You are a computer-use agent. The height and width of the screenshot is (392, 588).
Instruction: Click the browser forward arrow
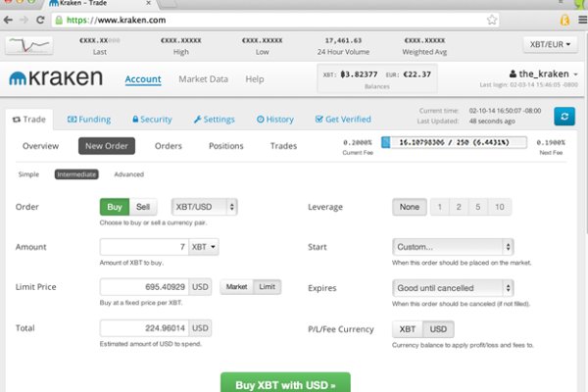point(24,20)
